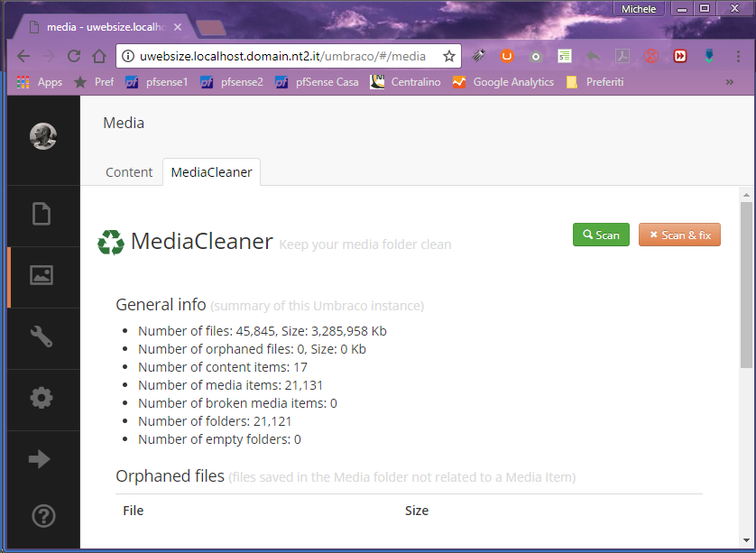
Task: Click the "Number of orphaned files: 0" line
Action: (x=253, y=348)
